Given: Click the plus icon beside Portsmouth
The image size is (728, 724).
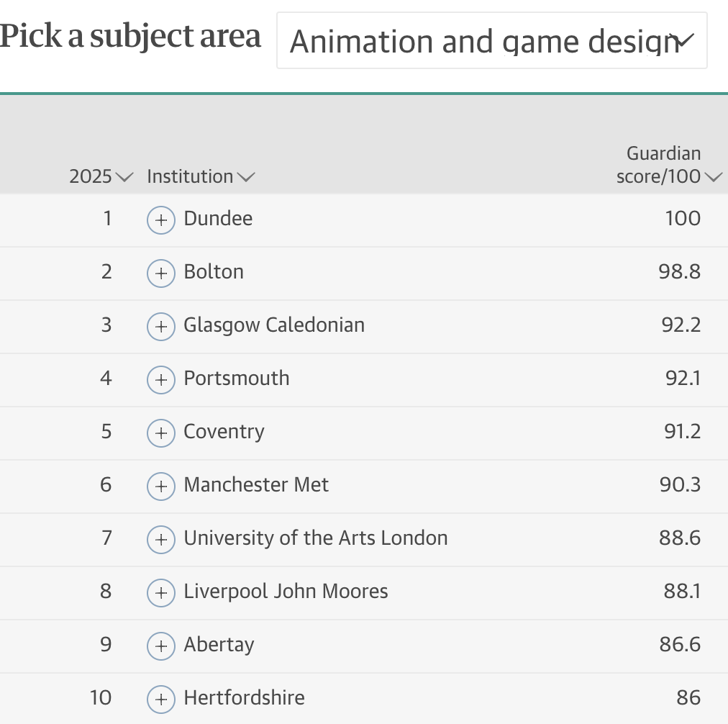Looking at the screenshot, I should (x=160, y=380).
